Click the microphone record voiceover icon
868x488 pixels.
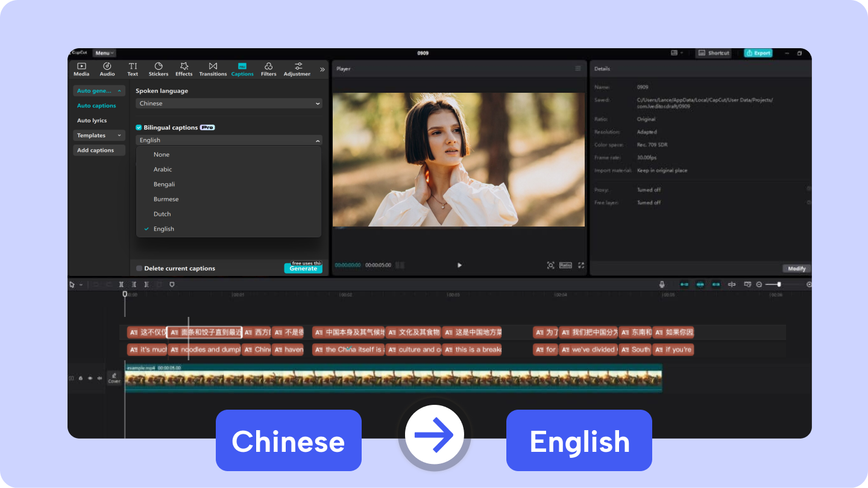(x=662, y=284)
